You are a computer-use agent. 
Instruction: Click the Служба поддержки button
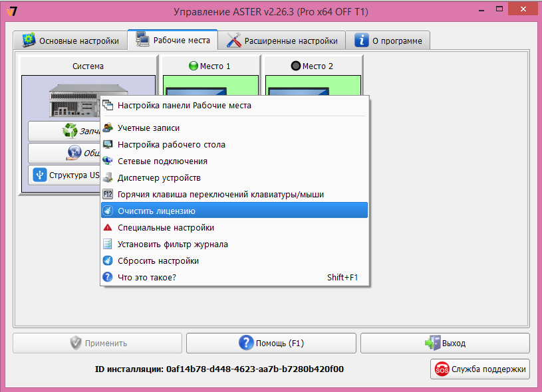479,369
